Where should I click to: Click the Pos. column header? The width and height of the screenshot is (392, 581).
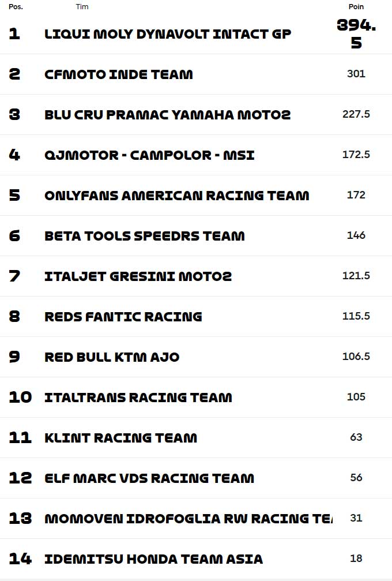pyautogui.click(x=16, y=7)
